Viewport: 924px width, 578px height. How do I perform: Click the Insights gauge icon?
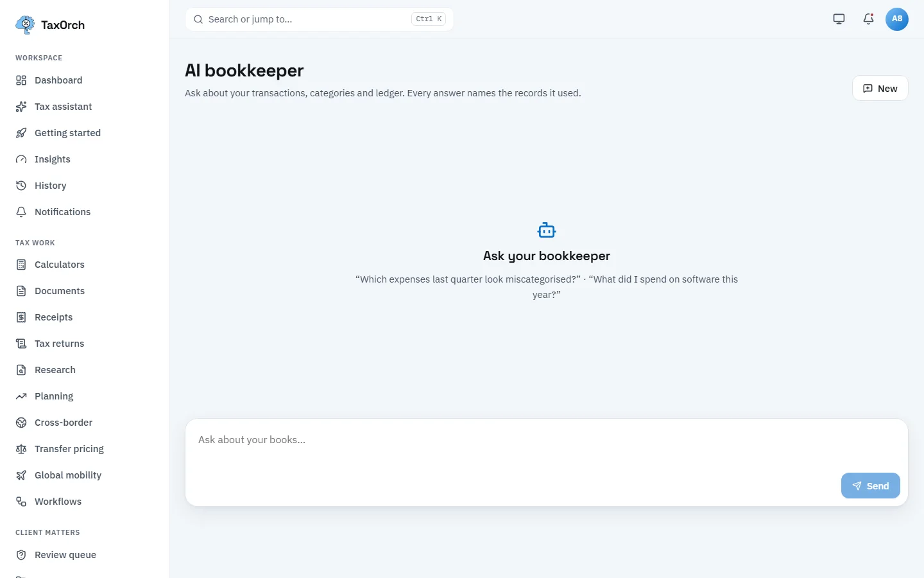coord(21,159)
